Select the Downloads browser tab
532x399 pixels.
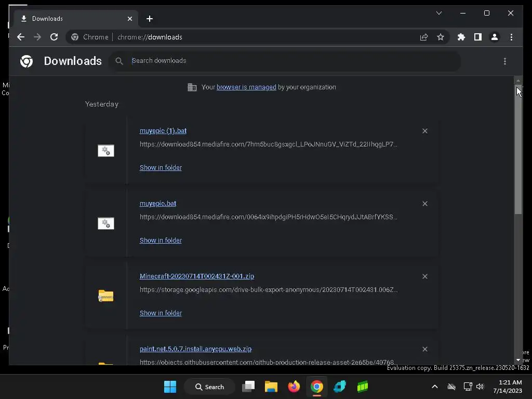coord(76,19)
